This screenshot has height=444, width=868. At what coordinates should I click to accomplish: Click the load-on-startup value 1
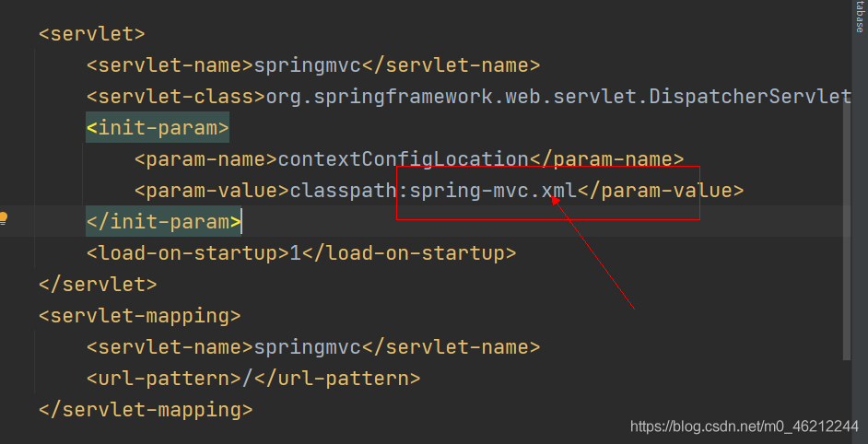[296, 253]
